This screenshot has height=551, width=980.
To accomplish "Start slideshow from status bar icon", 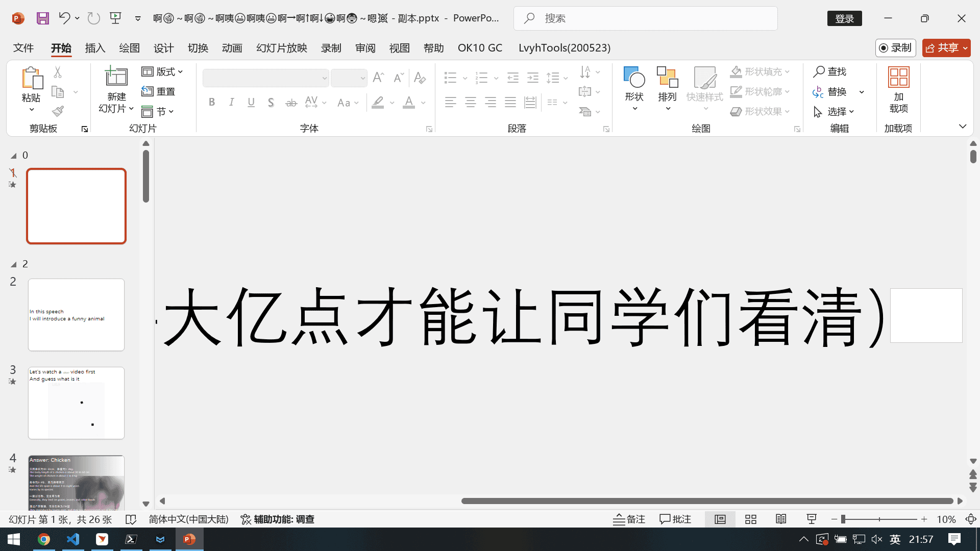I will [812, 519].
